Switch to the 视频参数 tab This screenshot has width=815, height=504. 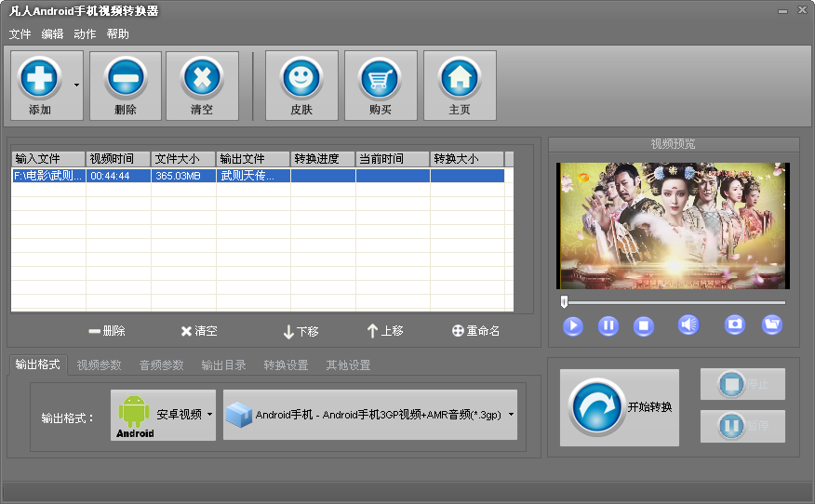[99, 365]
